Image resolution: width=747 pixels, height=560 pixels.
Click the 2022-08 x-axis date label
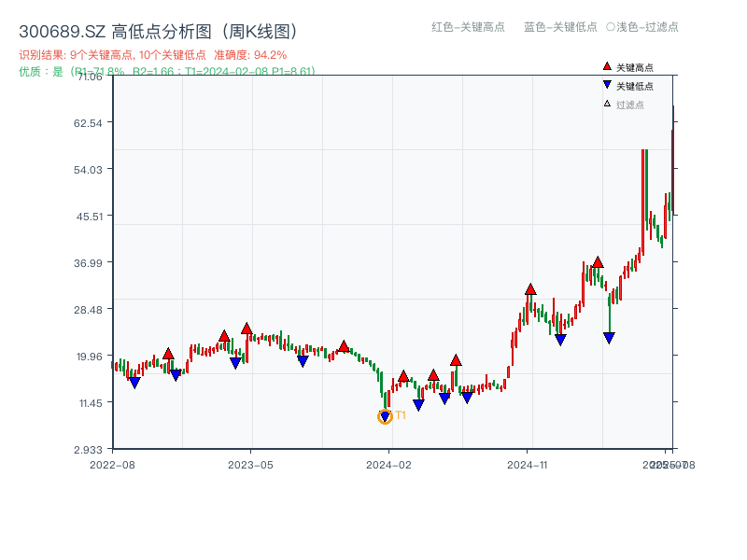[111, 464]
